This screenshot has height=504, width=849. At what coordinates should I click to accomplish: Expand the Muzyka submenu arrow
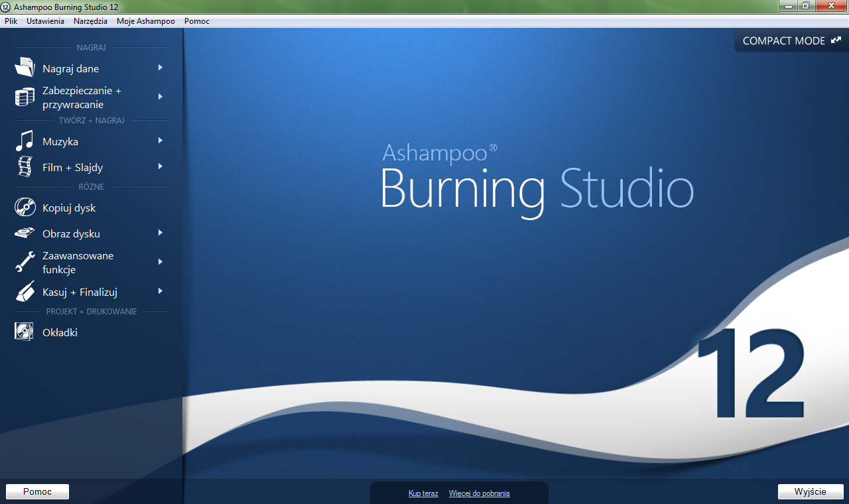point(161,141)
